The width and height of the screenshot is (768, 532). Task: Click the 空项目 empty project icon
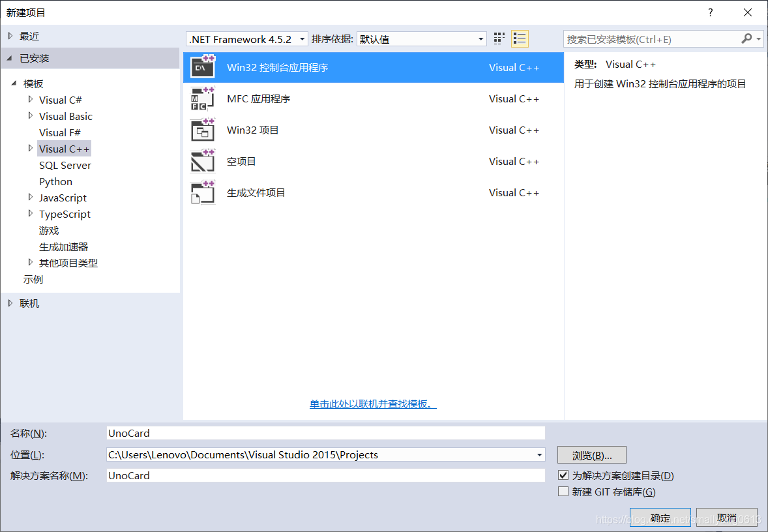(203, 160)
